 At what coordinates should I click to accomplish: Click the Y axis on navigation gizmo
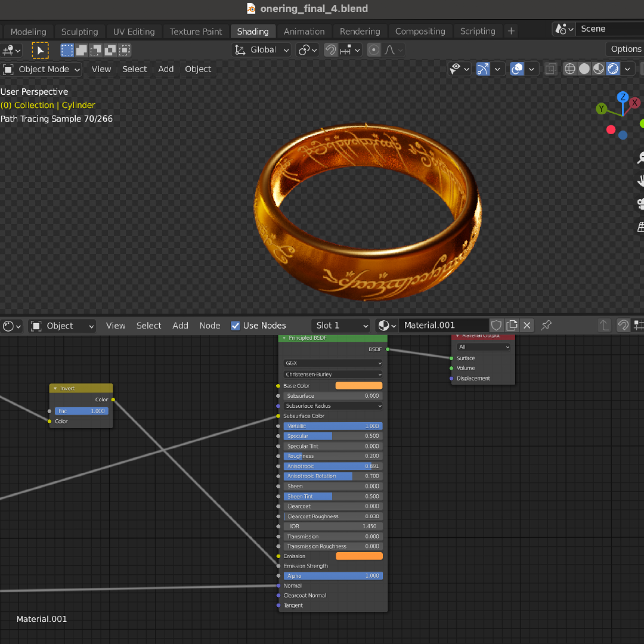pyautogui.click(x=601, y=109)
